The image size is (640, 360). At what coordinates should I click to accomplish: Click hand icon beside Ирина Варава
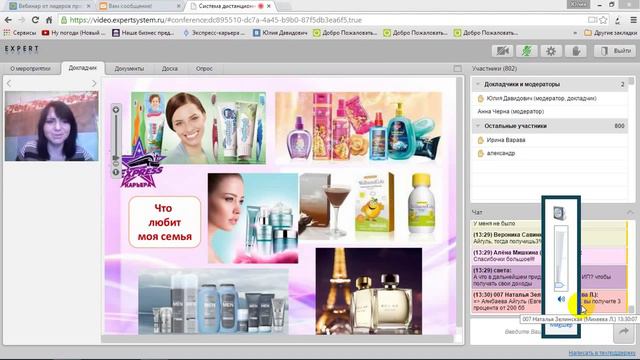click(x=480, y=140)
